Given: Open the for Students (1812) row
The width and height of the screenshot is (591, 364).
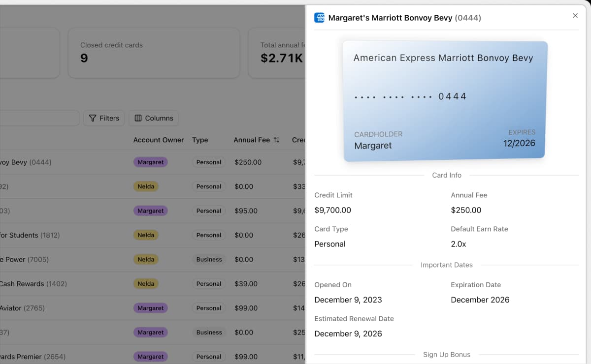Looking at the screenshot, I should (153, 235).
